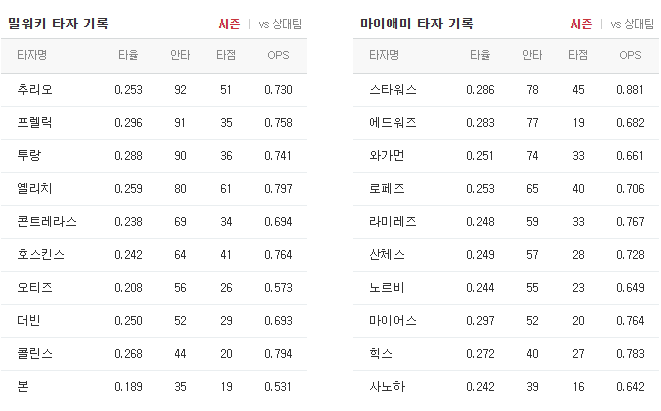Click player name 추리오
The width and height of the screenshot is (661, 411).
point(35,89)
